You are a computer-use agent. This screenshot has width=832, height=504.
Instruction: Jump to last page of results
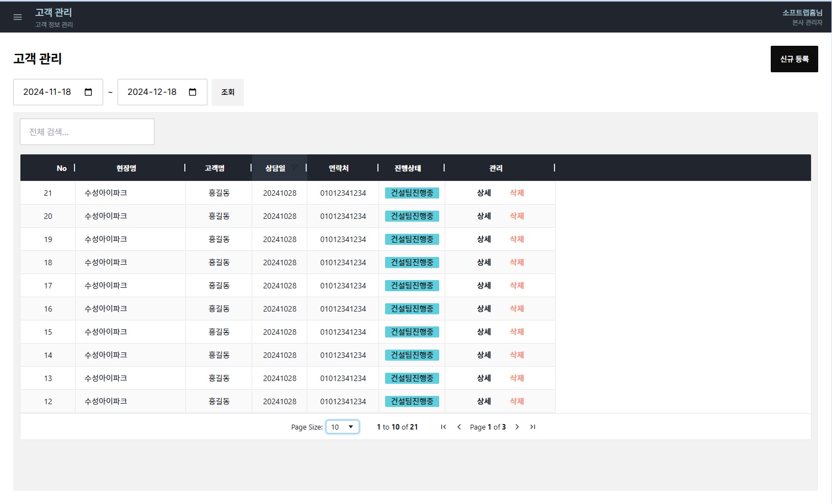532,427
